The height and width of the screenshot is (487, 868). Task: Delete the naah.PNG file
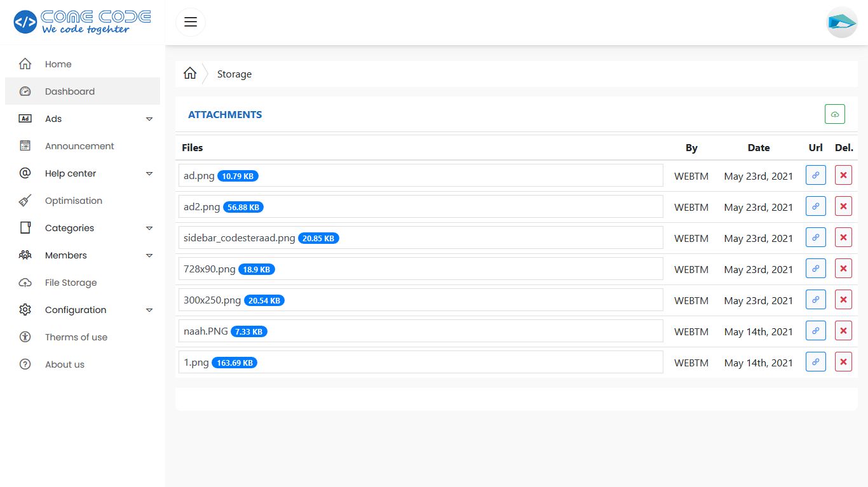click(x=843, y=331)
